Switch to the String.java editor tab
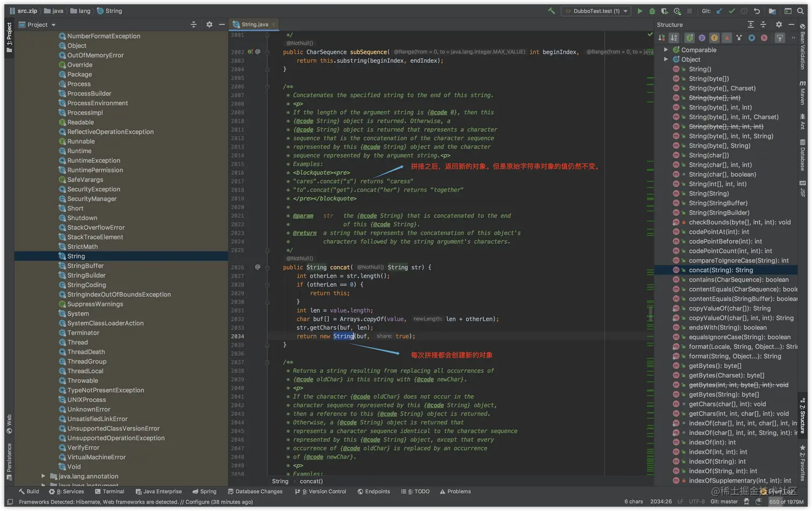Image resolution: width=812 pixels, height=511 pixels. point(254,25)
